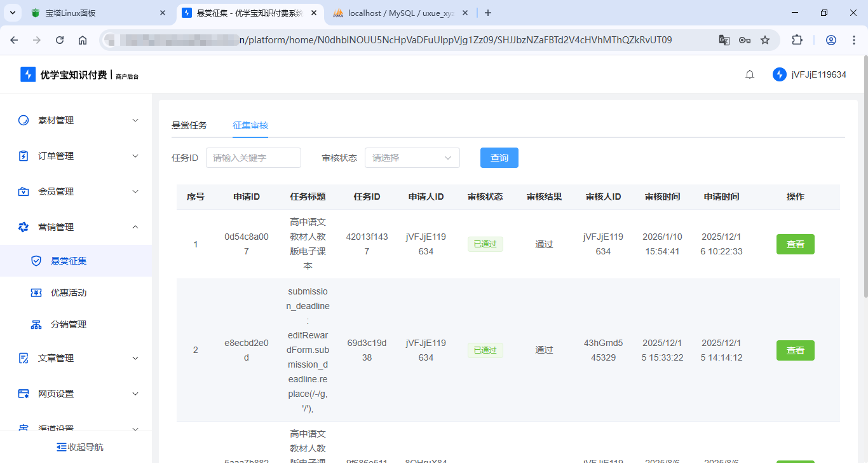Click the 订单管理 clipboard icon
Screen dimensions: 868x463
click(24, 156)
